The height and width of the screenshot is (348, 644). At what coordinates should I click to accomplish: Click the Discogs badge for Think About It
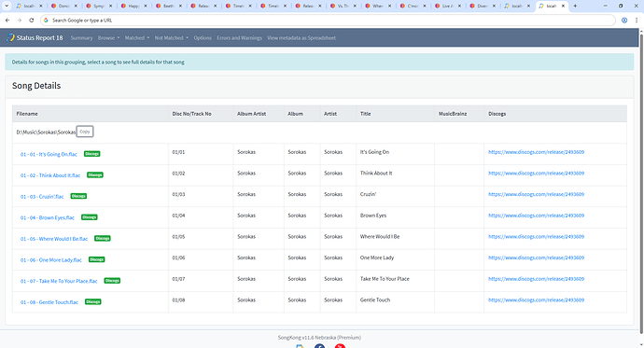[x=95, y=174]
